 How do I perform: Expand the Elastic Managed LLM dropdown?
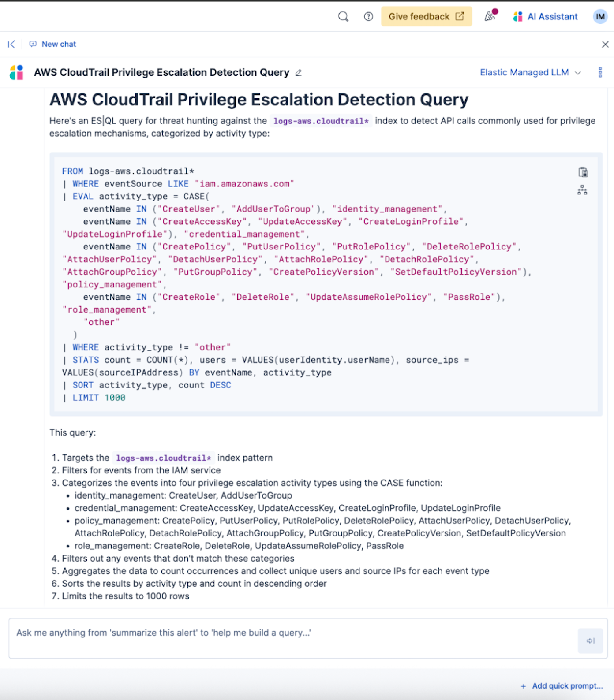pos(524,72)
